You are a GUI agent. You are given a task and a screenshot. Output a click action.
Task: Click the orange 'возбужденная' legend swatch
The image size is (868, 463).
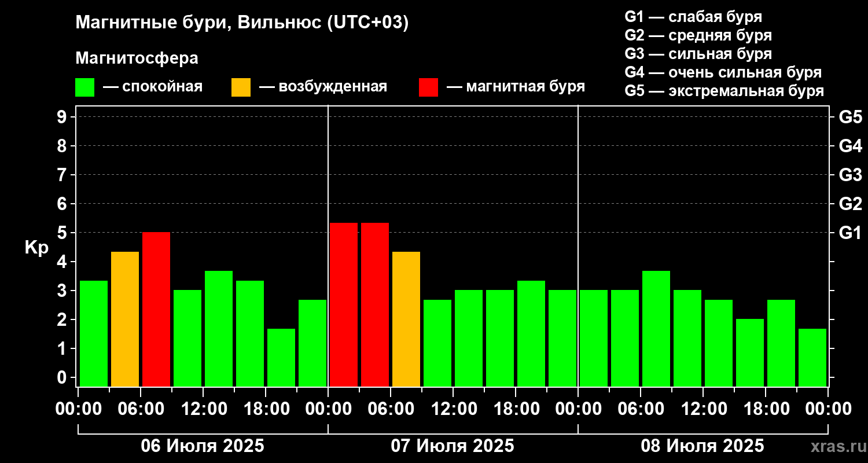(x=241, y=87)
